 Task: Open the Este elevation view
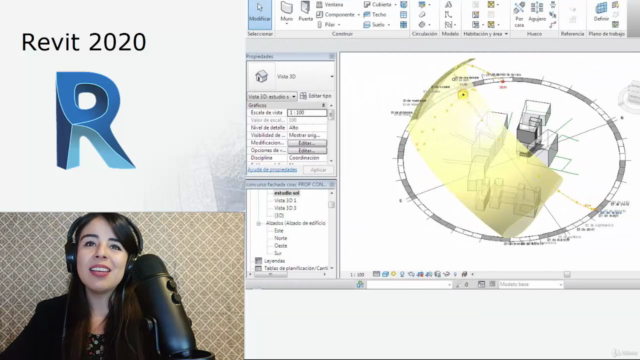(278, 231)
